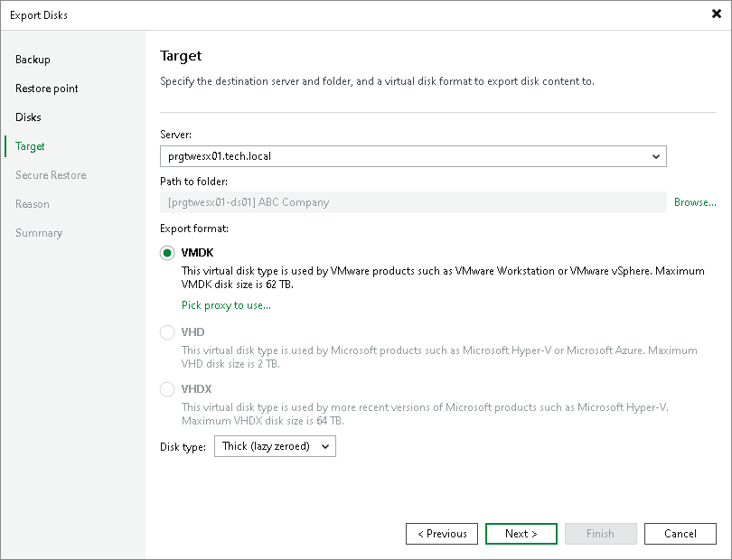Navigate to the Secure Restore step
732x560 pixels.
(x=52, y=174)
